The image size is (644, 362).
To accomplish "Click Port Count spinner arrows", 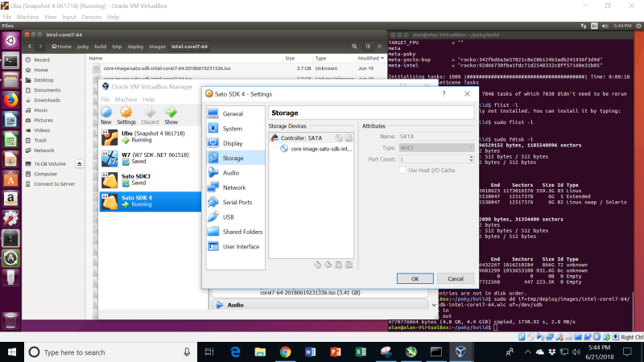I will [x=471, y=159].
